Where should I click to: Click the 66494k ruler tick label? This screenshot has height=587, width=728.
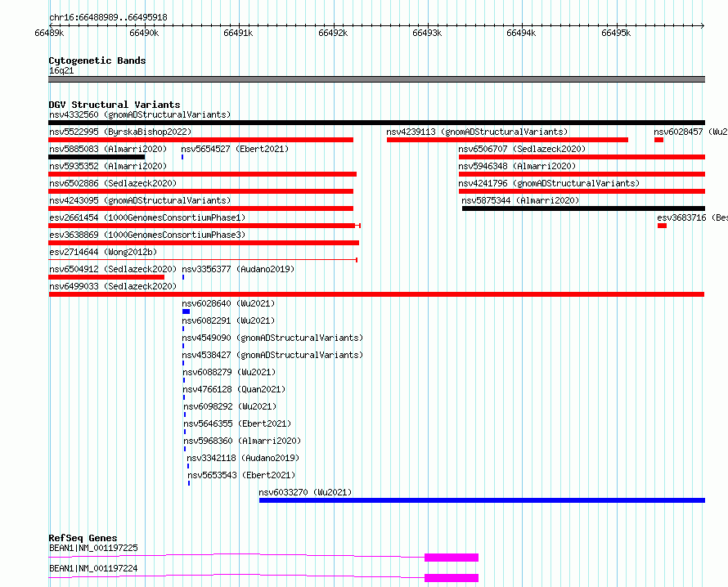pos(521,33)
